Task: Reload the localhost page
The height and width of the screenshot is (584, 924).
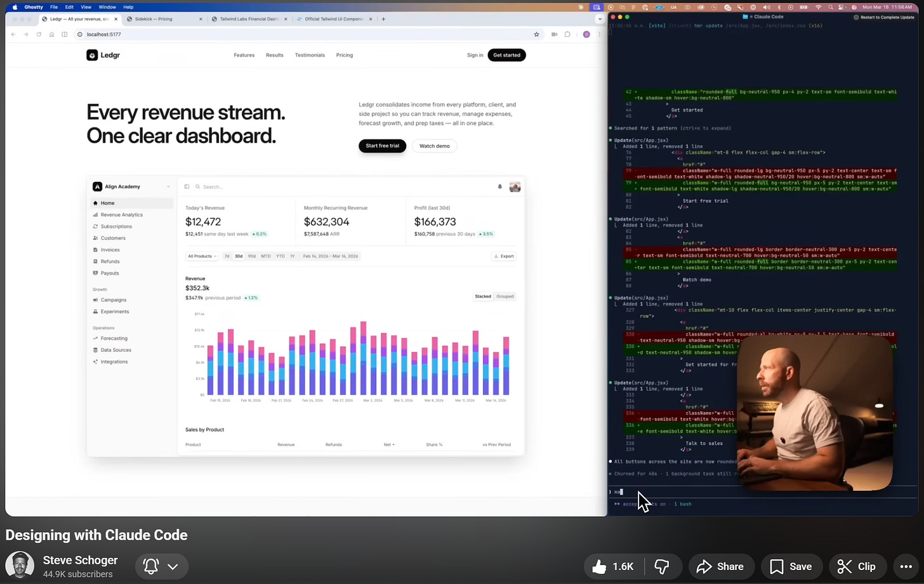Action: (39, 34)
